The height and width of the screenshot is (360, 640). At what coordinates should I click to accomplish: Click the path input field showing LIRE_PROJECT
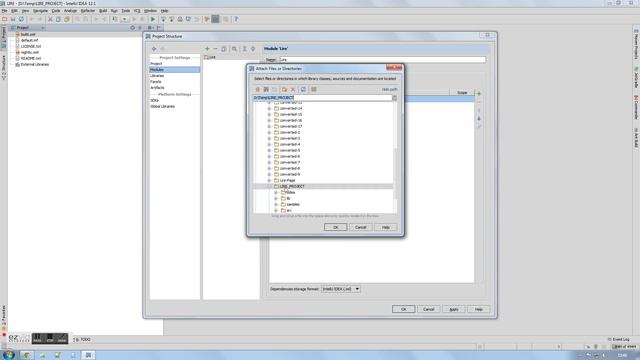point(322,98)
